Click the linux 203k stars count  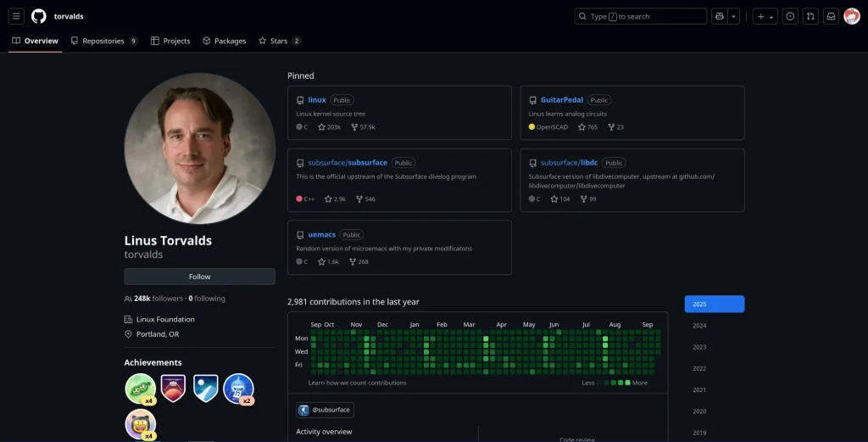[x=330, y=127]
